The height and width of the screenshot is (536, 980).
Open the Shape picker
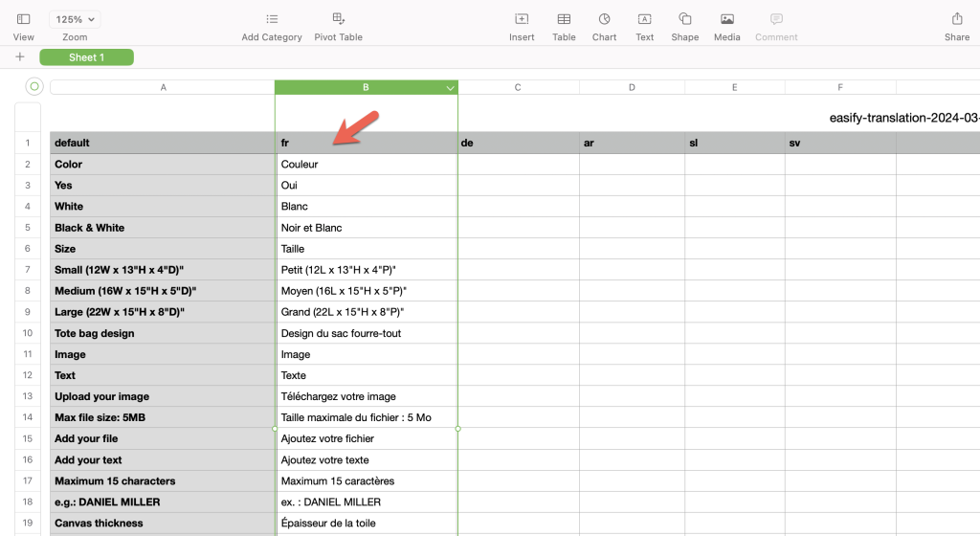[x=684, y=19]
